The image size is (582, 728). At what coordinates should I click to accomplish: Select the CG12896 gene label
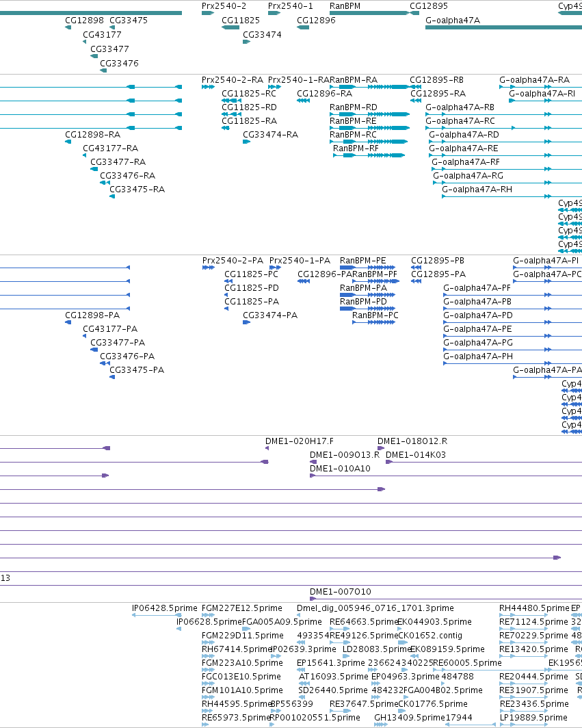pos(316,21)
